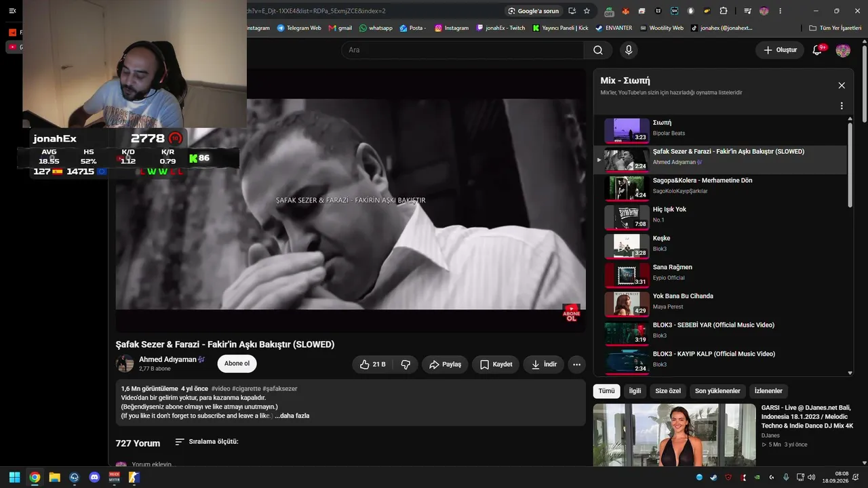The image size is (868, 488).
Task: Dislike the video with thumbs-down icon
Action: [406, 365]
